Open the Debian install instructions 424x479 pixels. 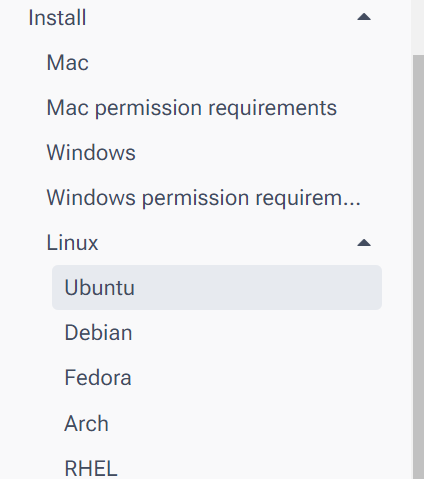coord(98,332)
